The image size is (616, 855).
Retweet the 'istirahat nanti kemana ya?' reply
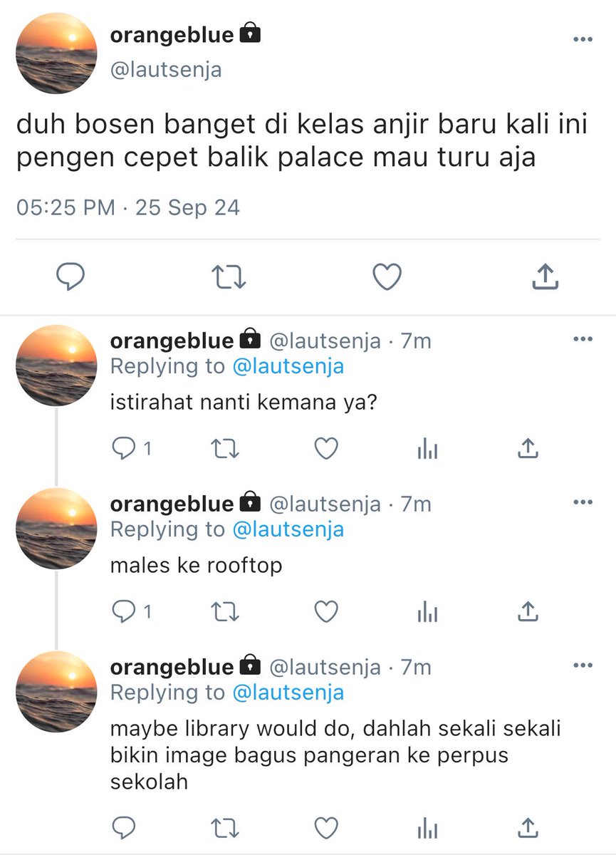[x=226, y=449]
